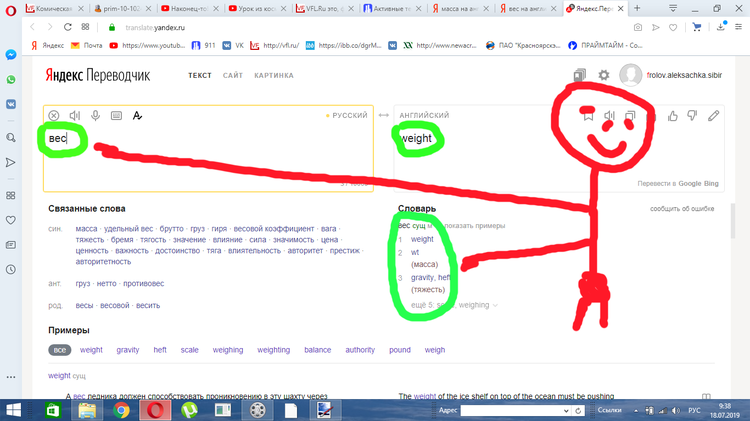Open tab list dropdown in title bar
Viewport: 750px width, 421px height.
pyautogui.click(x=673, y=8)
